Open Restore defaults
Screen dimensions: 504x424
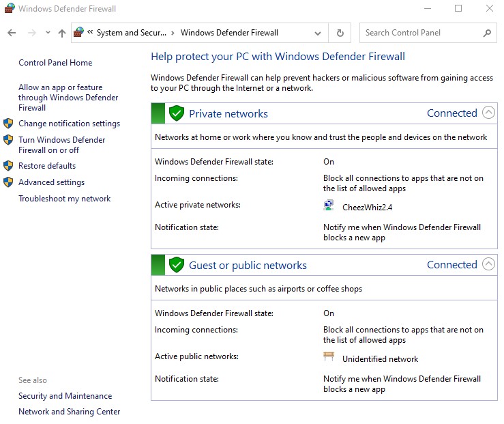click(47, 166)
